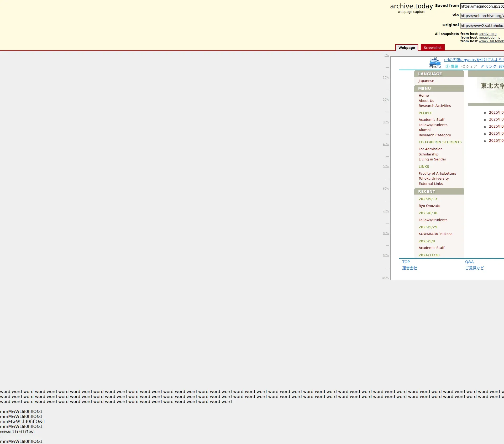504x444 pixels.
Task: Jump to 50% scroll marker
Action: click(x=386, y=166)
